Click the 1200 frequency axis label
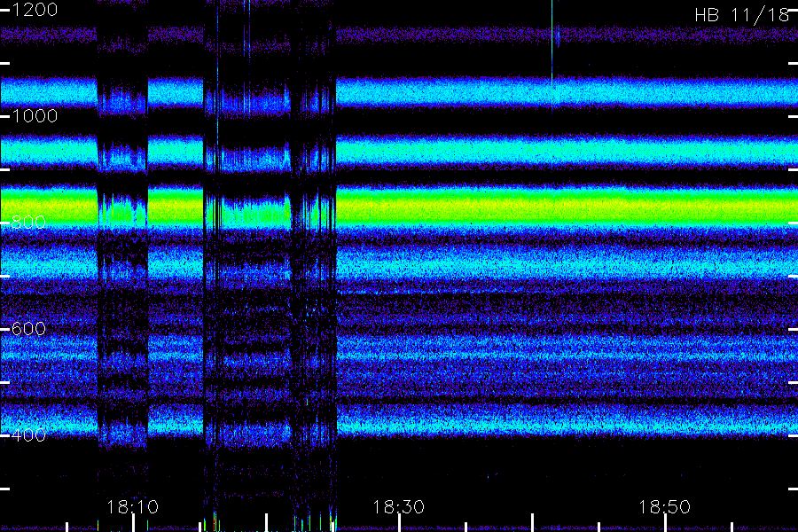This screenshot has height=532, width=798. point(35,10)
